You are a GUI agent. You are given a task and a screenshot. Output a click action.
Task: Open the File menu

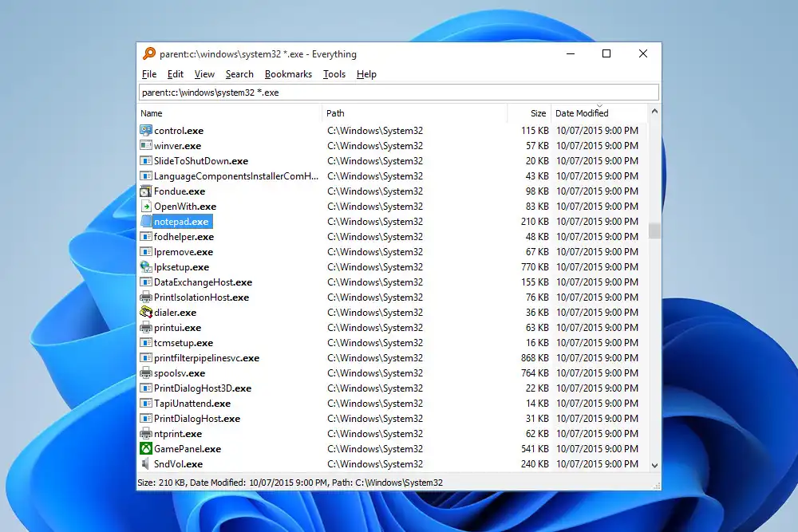coord(149,74)
